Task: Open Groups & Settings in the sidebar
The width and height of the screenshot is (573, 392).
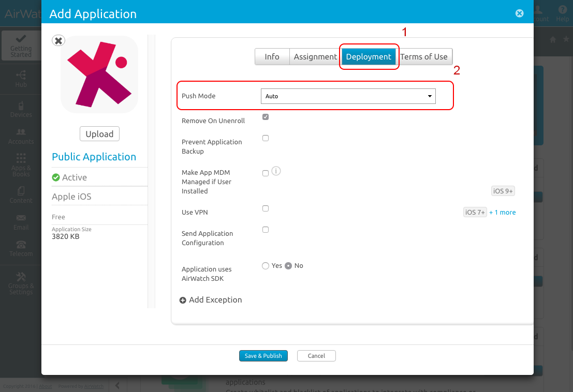Action: pyautogui.click(x=21, y=283)
